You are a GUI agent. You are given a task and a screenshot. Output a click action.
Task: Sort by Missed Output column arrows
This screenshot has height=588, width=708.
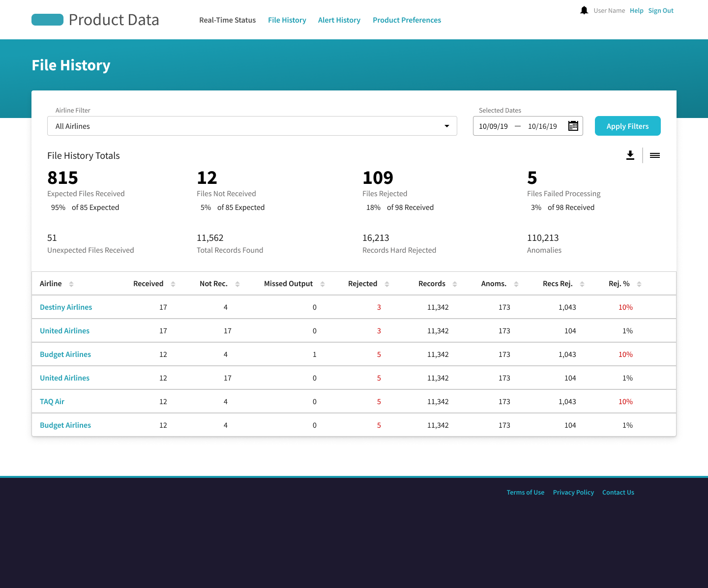323,284
